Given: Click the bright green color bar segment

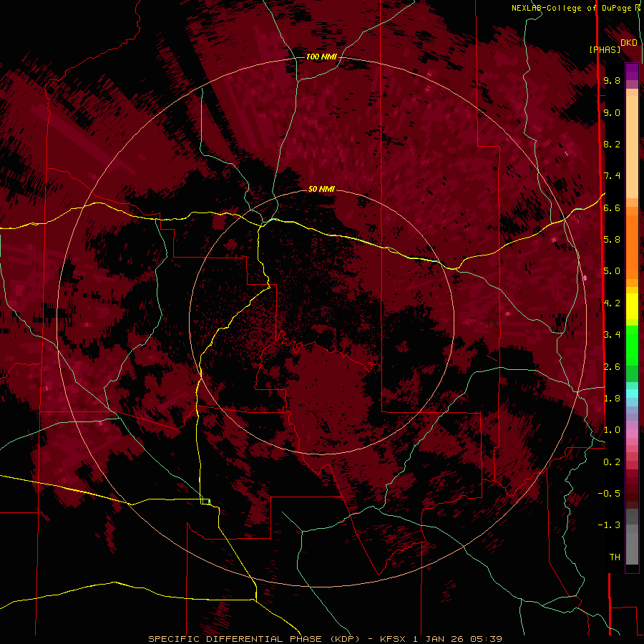Looking at the screenshot, I should click(632, 346).
